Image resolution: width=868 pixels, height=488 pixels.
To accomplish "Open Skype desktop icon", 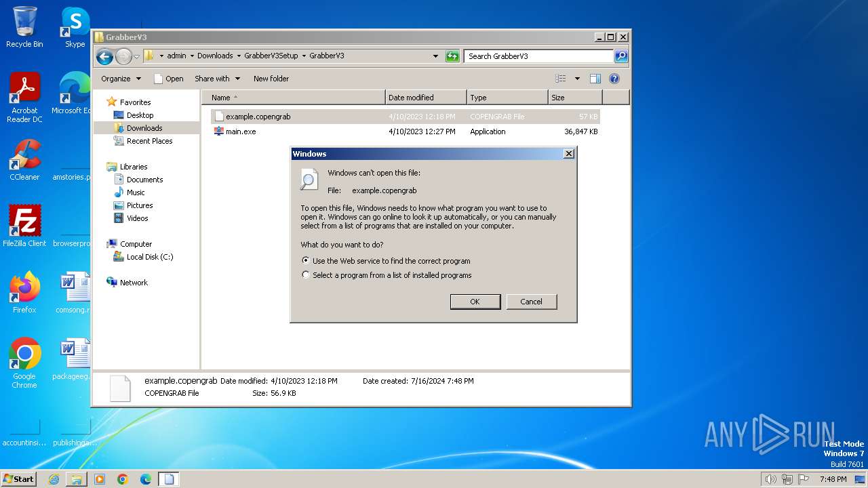I will coord(75,27).
